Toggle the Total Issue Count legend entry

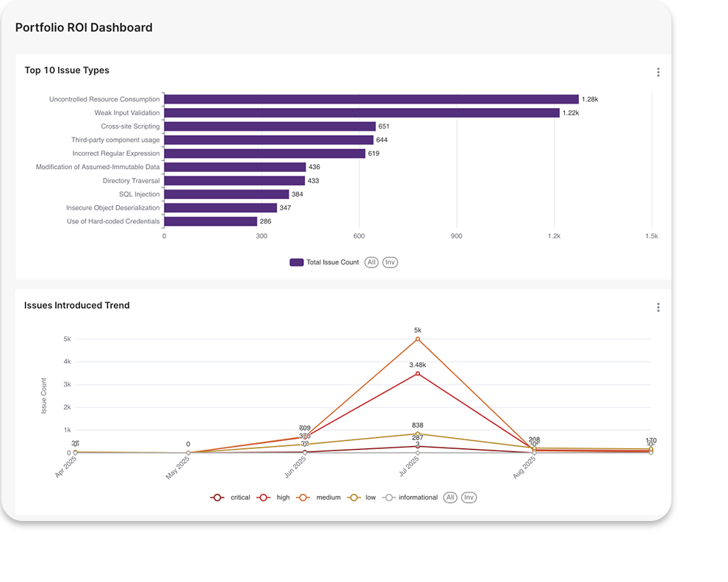tap(332, 262)
